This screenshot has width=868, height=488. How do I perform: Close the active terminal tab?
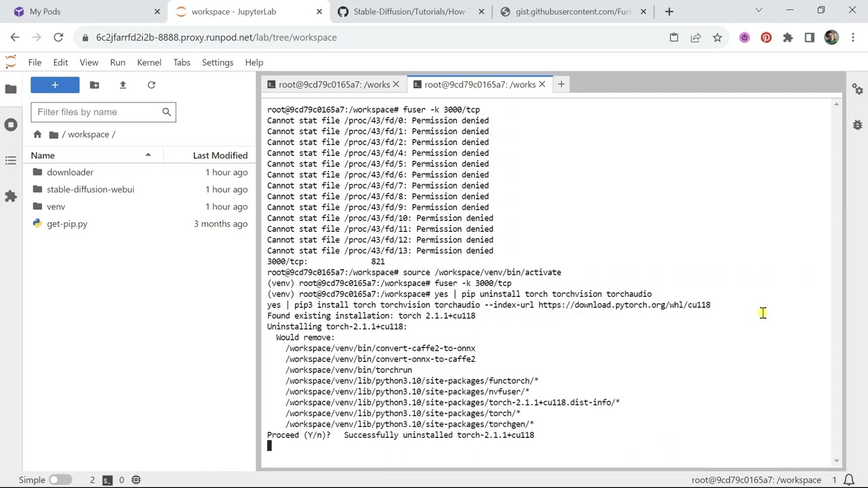click(x=542, y=85)
